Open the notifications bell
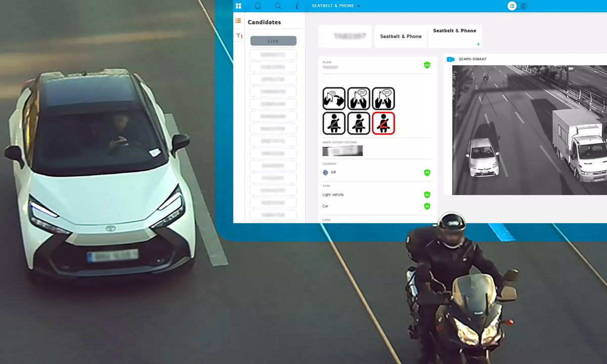This screenshot has width=607, height=364. (257, 6)
